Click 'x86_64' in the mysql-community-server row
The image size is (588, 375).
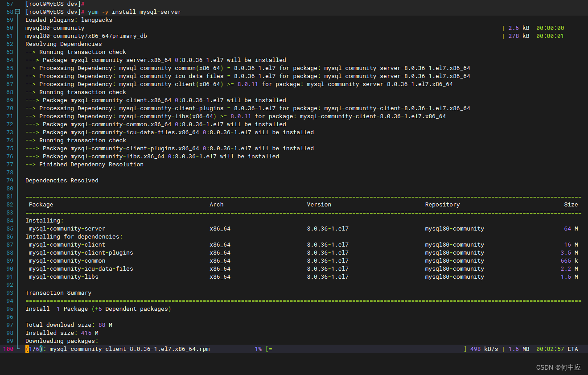(x=220, y=229)
